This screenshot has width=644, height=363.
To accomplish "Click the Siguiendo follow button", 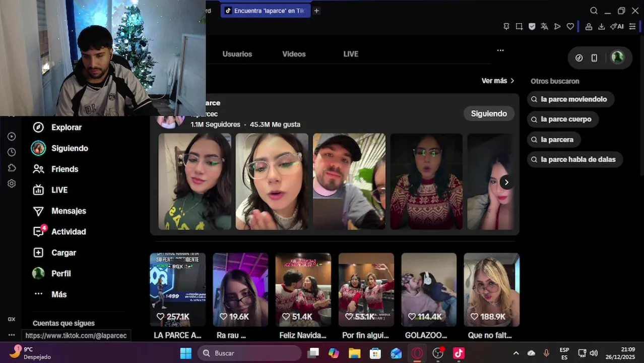I will (x=489, y=113).
